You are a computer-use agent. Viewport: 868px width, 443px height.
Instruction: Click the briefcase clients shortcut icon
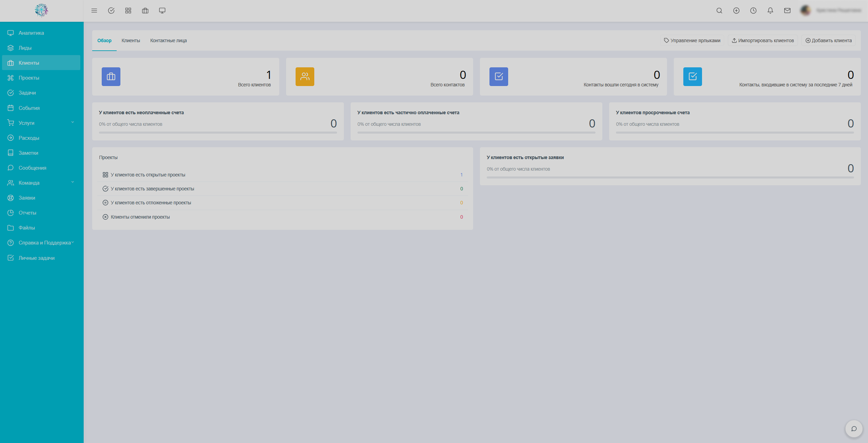point(145,11)
